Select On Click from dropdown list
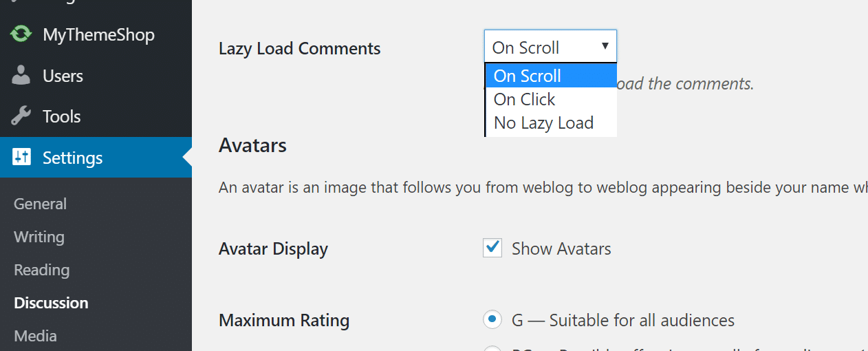The height and width of the screenshot is (351, 868). point(524,100)
